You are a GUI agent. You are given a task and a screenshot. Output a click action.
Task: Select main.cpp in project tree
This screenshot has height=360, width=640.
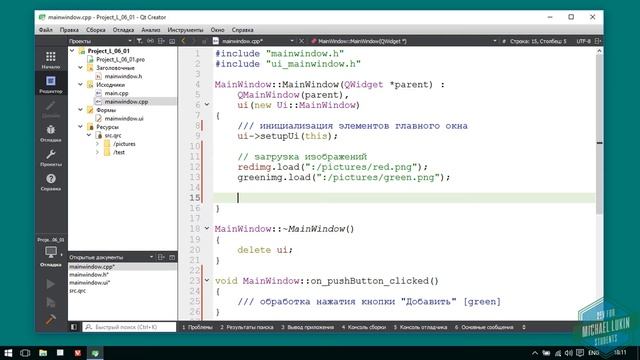(116, 93)
